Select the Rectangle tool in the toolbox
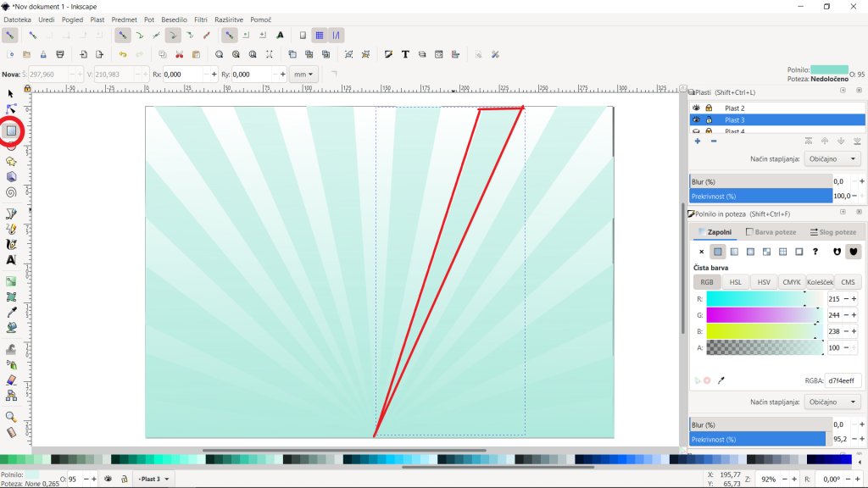This screenshot has height=488, width=868. click(11, 131)
